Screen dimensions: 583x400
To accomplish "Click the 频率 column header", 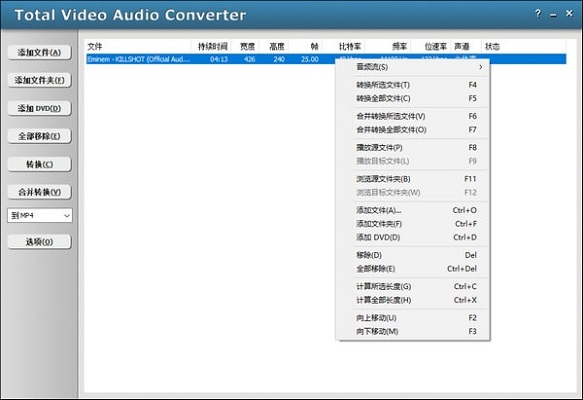I will (x=388, y=46).
